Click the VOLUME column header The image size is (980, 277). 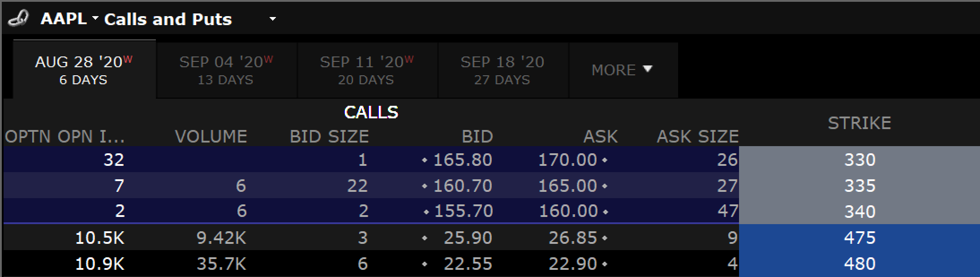click(211, 136)
